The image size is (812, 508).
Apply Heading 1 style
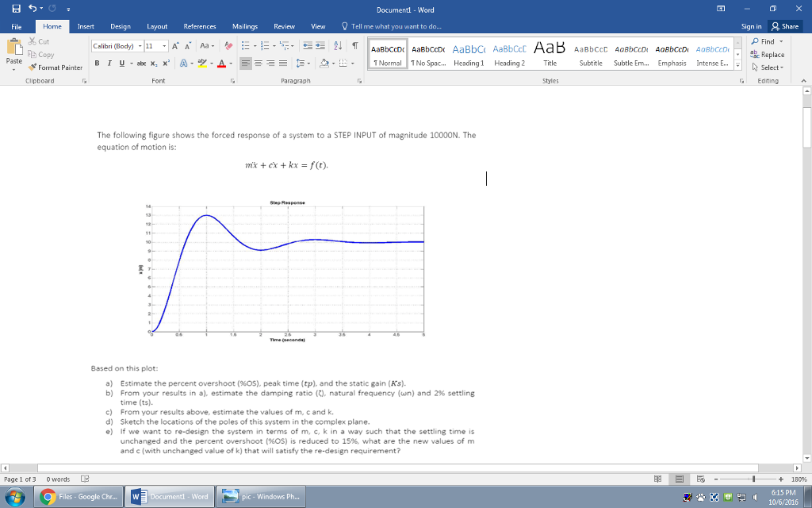tap(469, 55)
